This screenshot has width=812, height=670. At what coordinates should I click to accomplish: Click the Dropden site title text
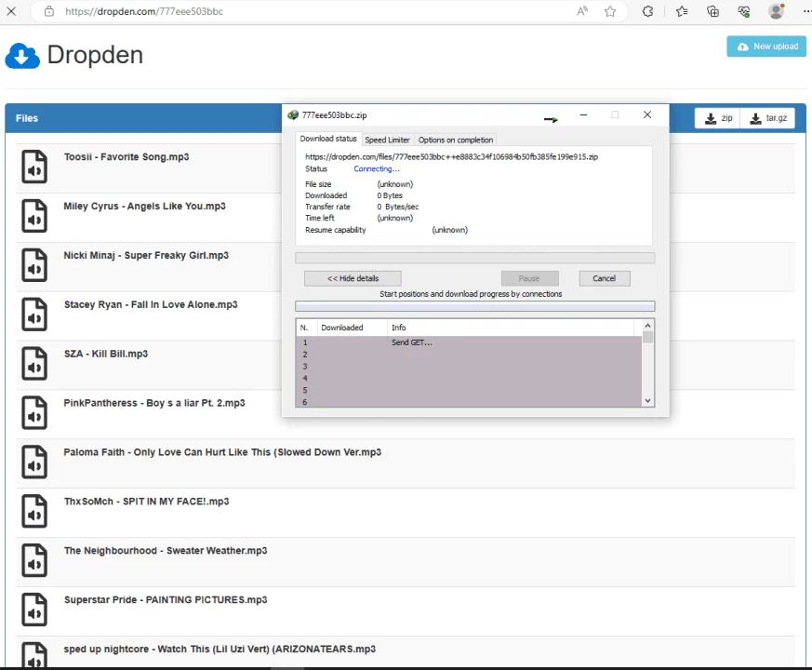coord(95,55)
